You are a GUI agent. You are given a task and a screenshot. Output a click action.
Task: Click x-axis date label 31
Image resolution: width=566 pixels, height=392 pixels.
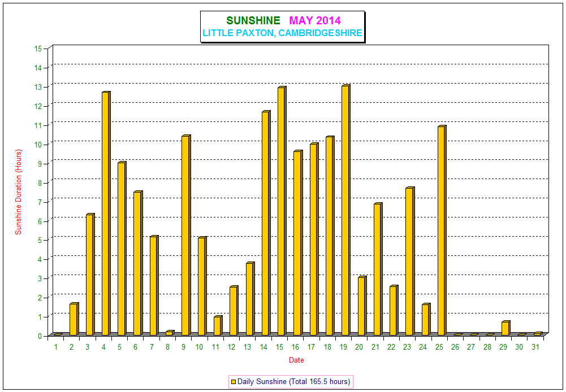(x=535, y=347)
